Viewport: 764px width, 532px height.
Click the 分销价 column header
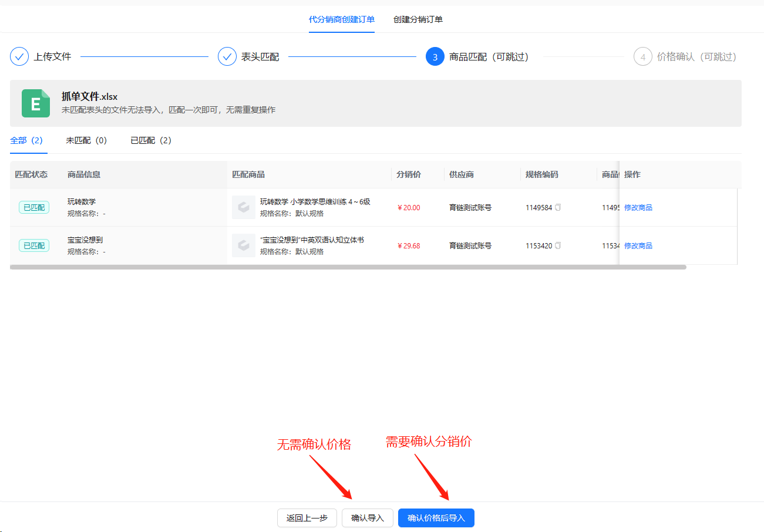(409, 174)
